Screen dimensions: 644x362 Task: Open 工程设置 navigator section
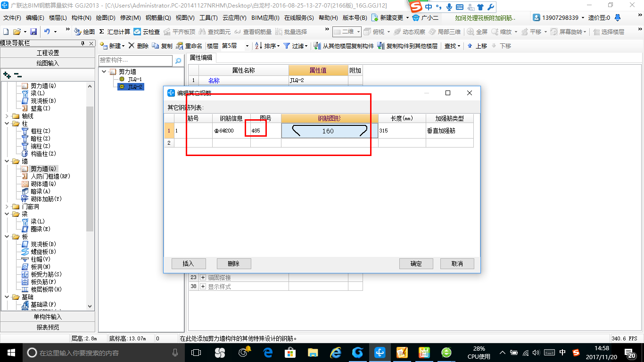[x=48, y=53]
